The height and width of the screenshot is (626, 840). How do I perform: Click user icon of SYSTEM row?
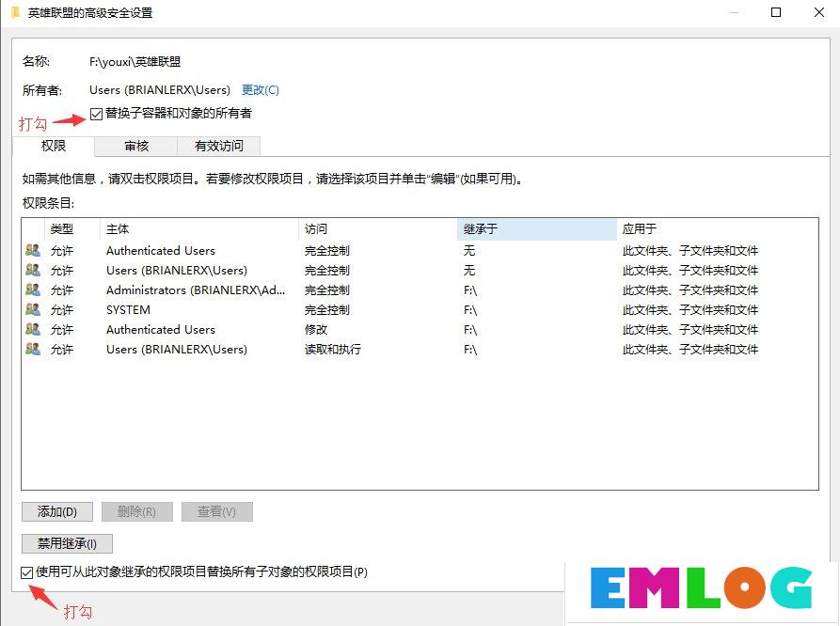click(33, 309)
